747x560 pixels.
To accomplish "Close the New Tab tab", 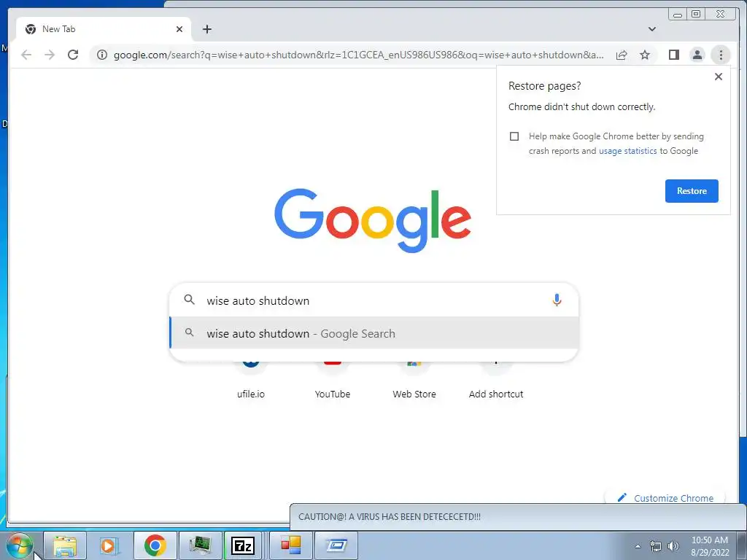I will [179, 29].
